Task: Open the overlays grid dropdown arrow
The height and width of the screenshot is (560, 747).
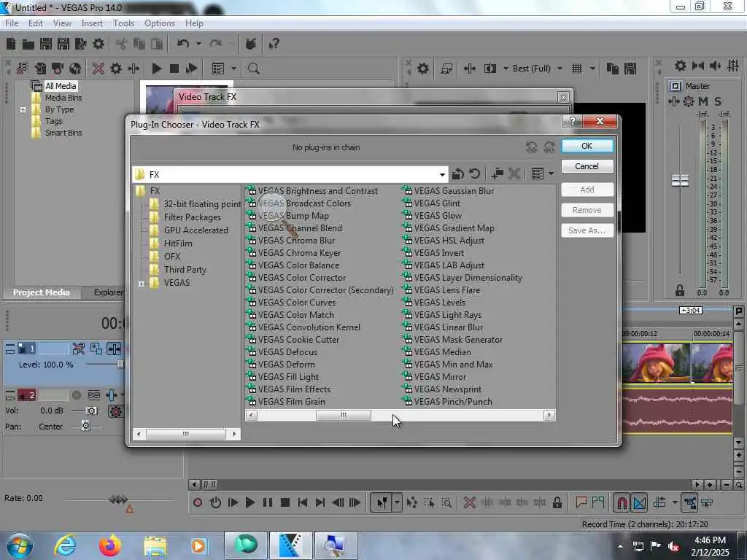Action: [592, 69]
